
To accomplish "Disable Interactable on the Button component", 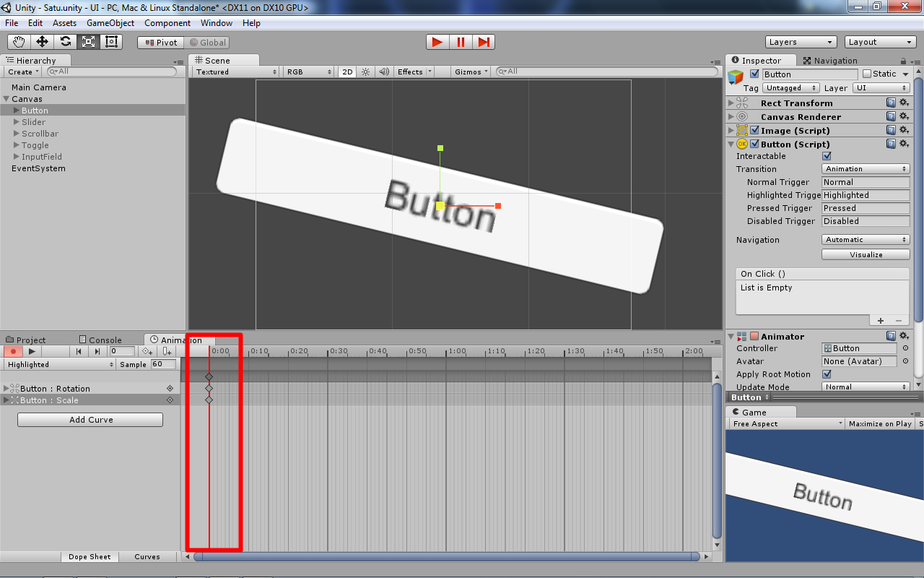I will [x=825, y=156].
